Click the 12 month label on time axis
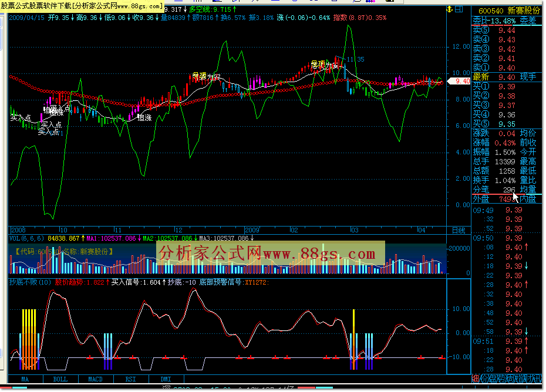 point(178,230)
